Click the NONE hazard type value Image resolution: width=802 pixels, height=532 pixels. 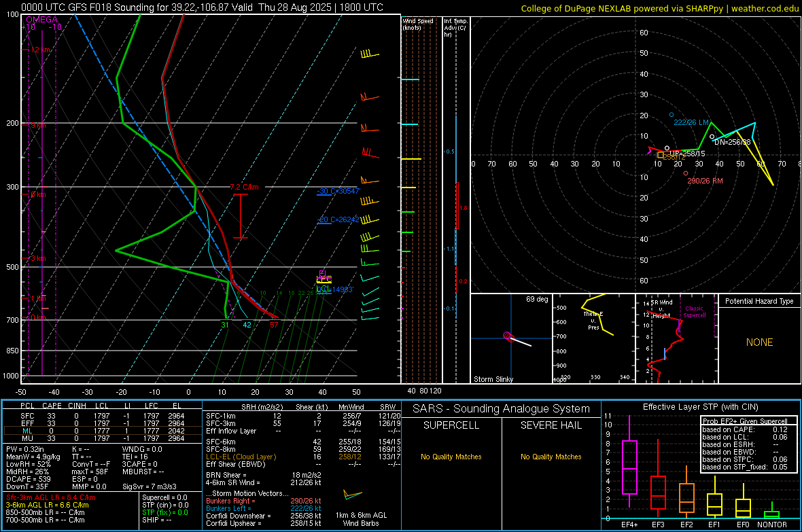click(759, 342)
